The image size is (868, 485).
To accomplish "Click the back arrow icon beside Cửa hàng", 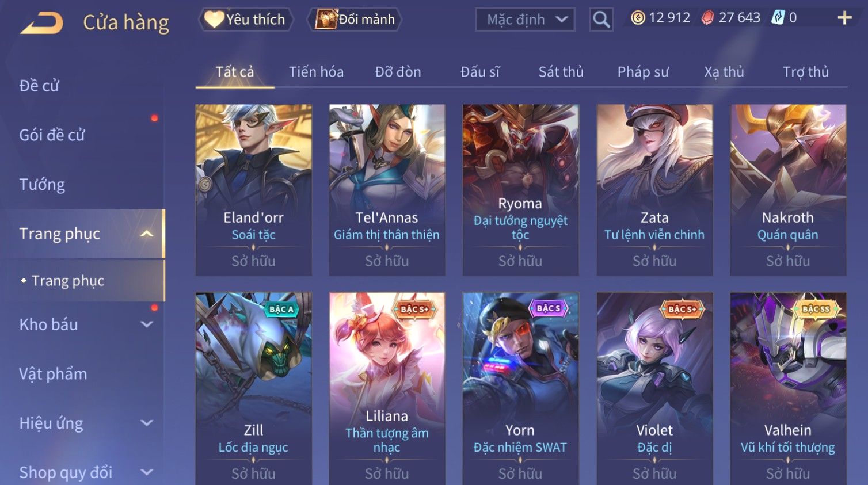I will click(x=41, y=23).
